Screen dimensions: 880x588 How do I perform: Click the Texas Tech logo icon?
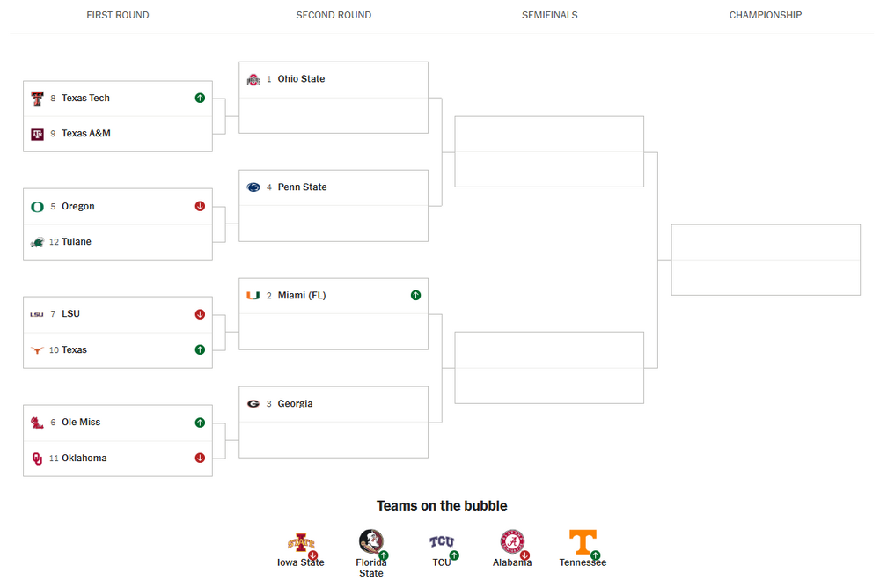pos(37,99)
